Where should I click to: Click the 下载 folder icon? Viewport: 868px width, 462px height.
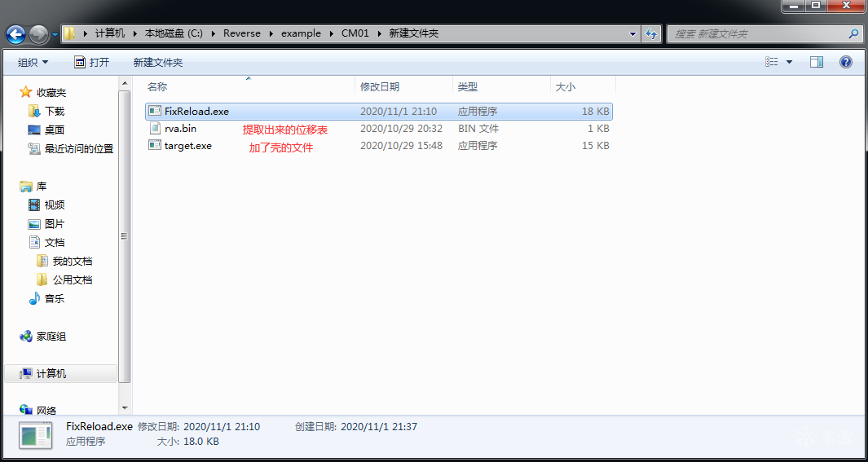(34, 111)
